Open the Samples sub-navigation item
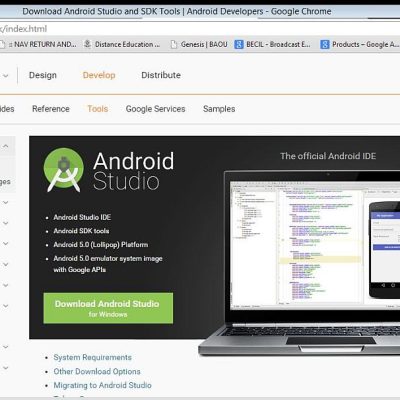 (219, 109)
